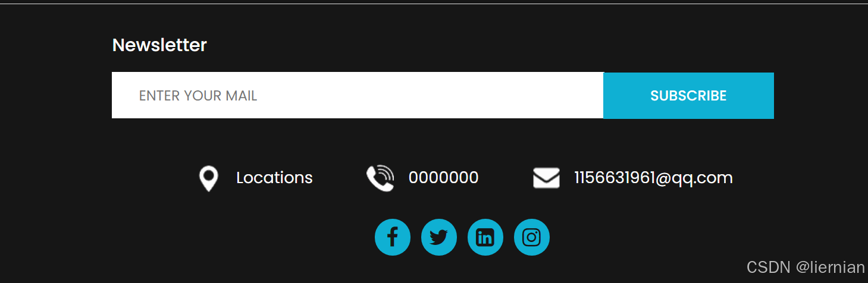Image resolution: width=868 pixels, height=283 pixels.
Task: Click the ENTER YOUR MAIL placeholder text
Action: point(198,96)
